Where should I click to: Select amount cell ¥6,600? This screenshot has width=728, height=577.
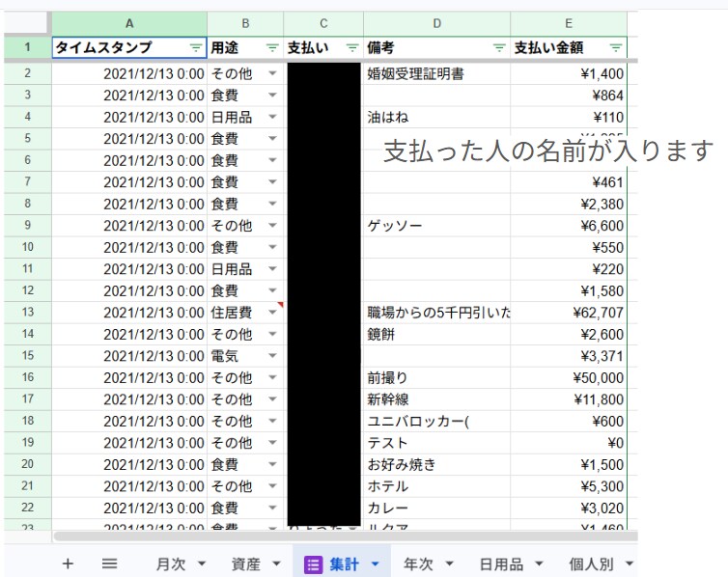point(569,226)
